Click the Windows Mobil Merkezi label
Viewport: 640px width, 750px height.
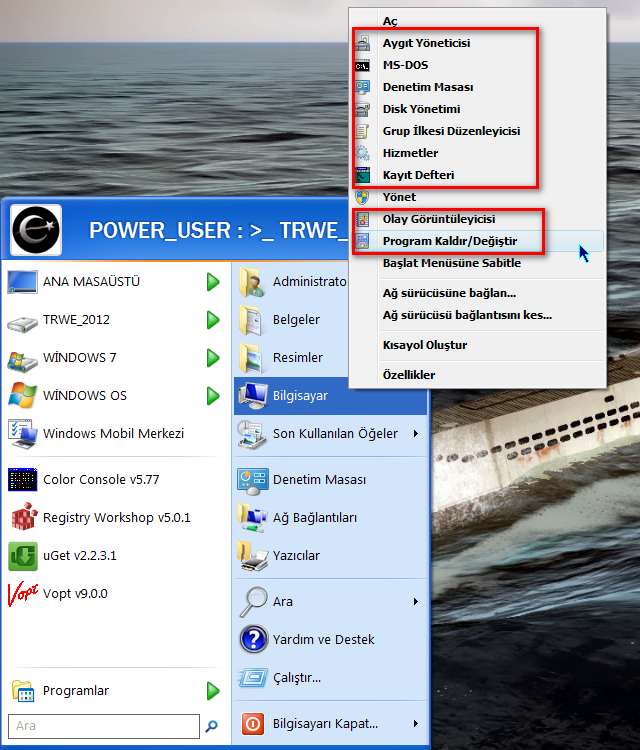(x=113, y=433)
